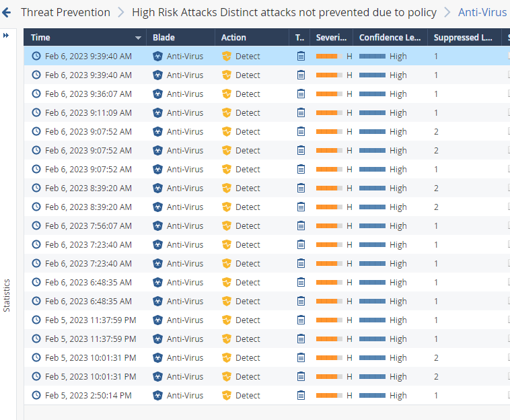
Task: Click the log type icon on 9:36:07 AM row
Action: (x=301, y=94)
